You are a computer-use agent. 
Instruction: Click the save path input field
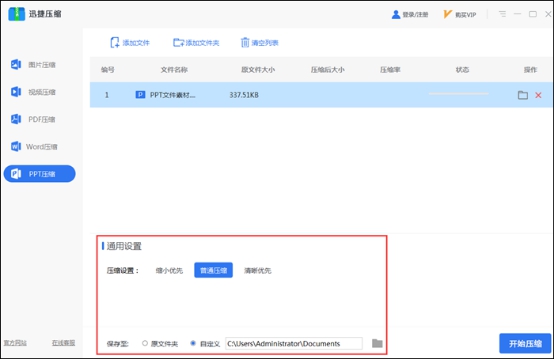click(x=294, y=343)
